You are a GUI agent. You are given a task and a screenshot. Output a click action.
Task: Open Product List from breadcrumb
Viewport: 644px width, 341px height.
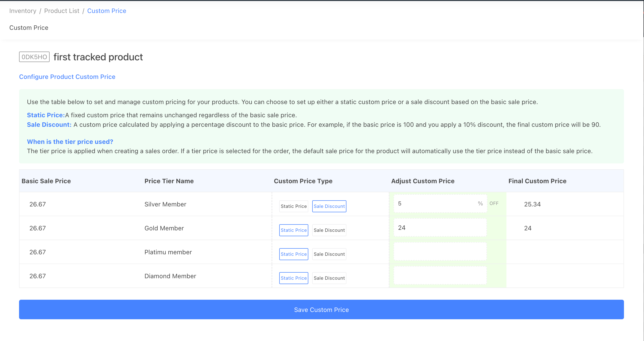(x=62, y=11)
